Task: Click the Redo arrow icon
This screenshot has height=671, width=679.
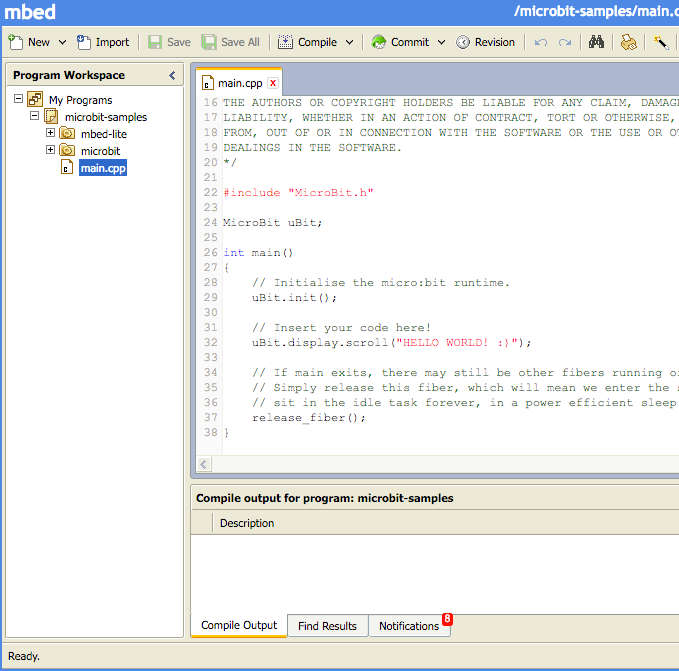Action: (x=565, y=42)
